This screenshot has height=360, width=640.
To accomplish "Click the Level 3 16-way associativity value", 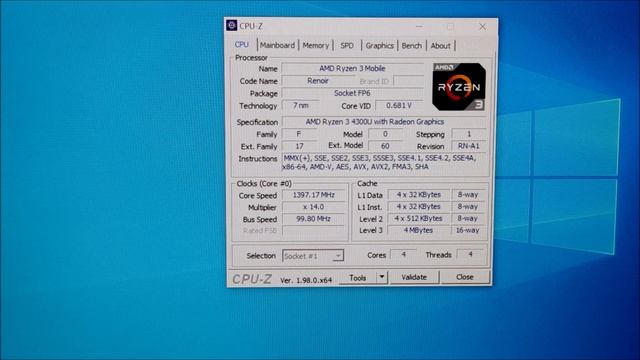I will click(468, 230).
